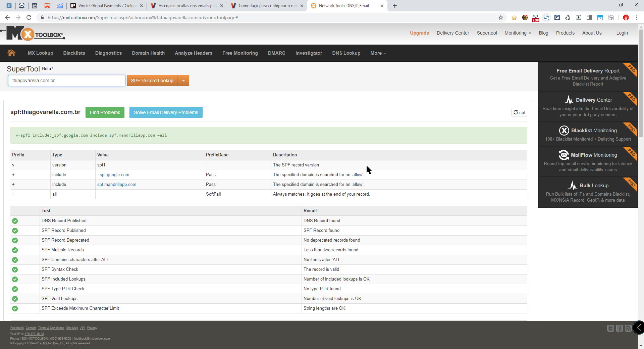Open Investigator in the navigation bar
This screenshot has height=349, width=644.
pyautogui.click(x=309, y=53)
